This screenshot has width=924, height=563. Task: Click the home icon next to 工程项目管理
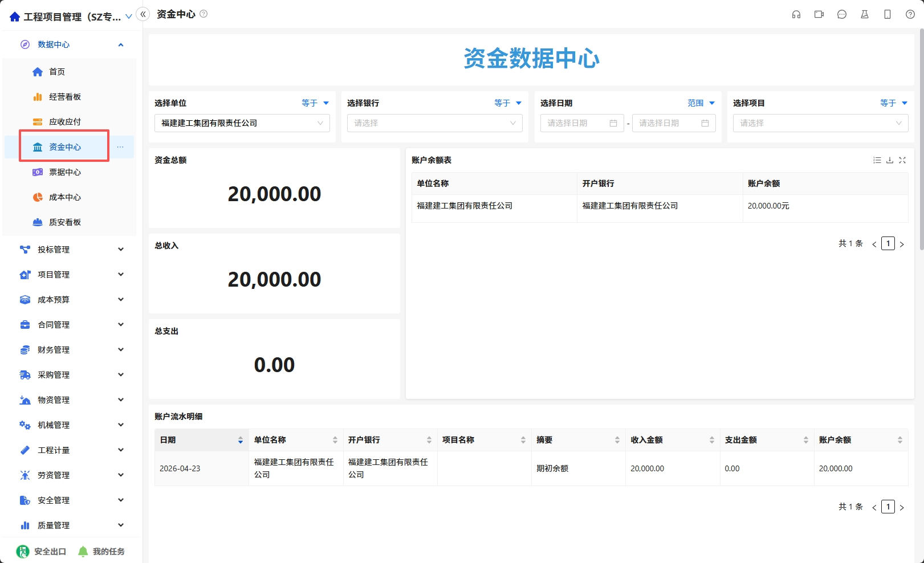[15, 17]
